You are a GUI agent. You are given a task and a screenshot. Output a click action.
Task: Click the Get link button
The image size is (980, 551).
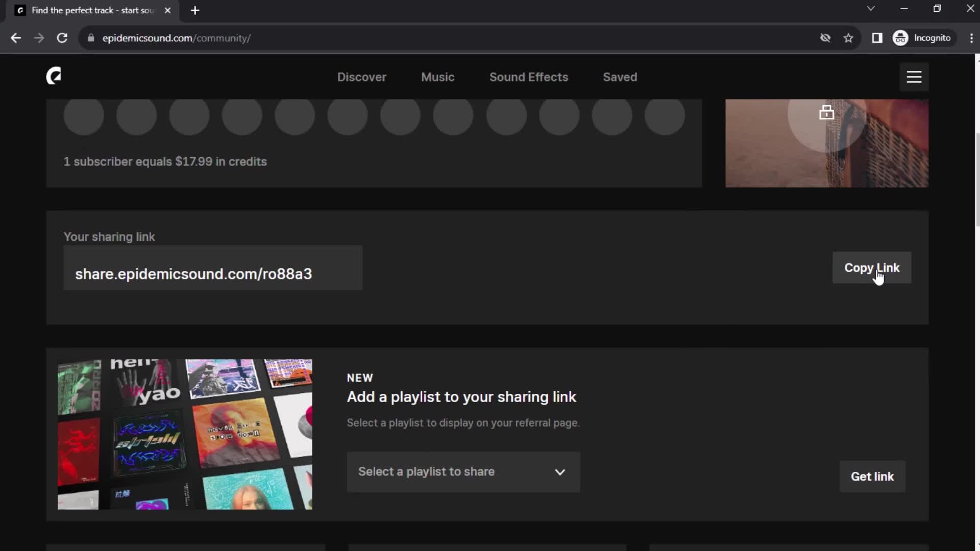click(x=872, y=477)
